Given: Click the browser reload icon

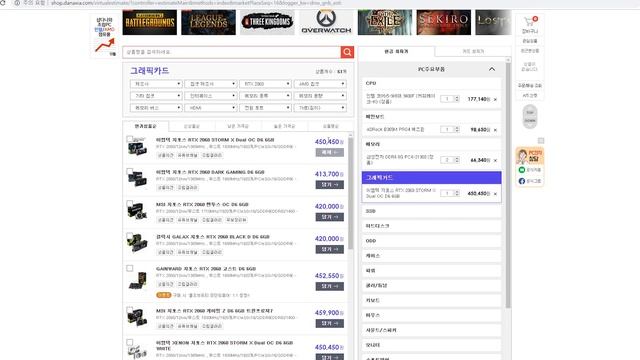Looking at the screenshot, I should (x=3, y=3).
